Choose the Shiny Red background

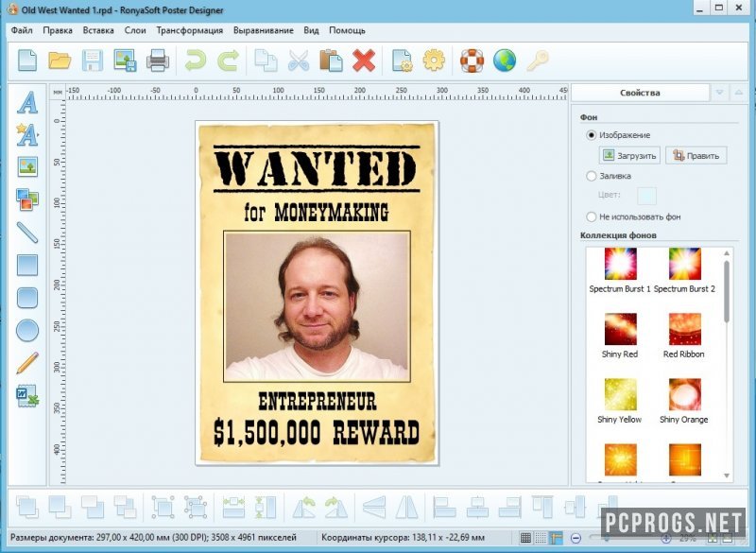click(620, 336)
